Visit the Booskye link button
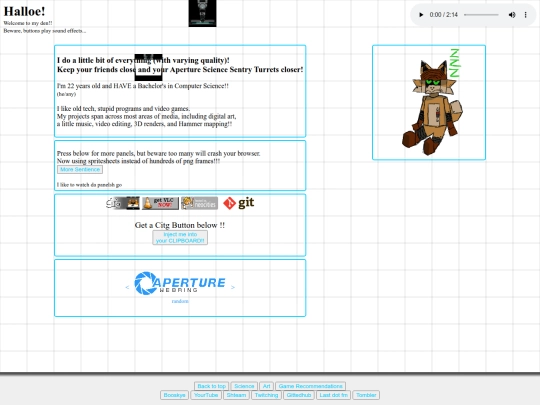The image size is (540, 405). coord(174,395)
